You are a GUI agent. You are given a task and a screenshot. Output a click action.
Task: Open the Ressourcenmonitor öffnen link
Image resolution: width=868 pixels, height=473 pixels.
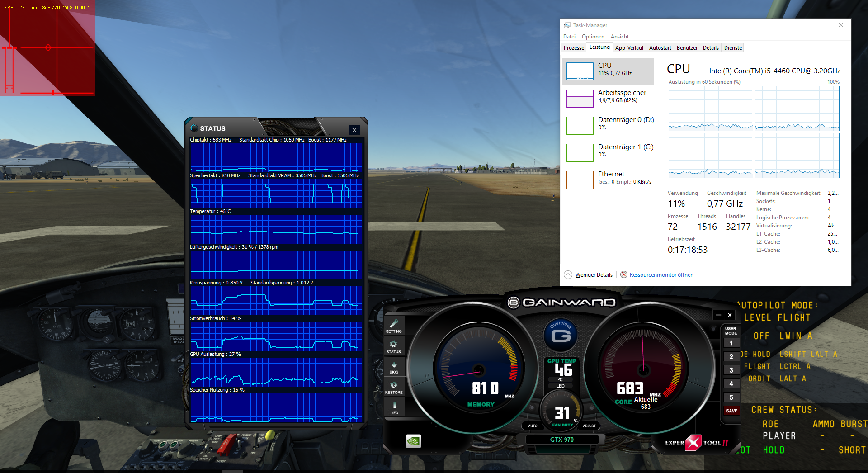click(x=661, y=275)
